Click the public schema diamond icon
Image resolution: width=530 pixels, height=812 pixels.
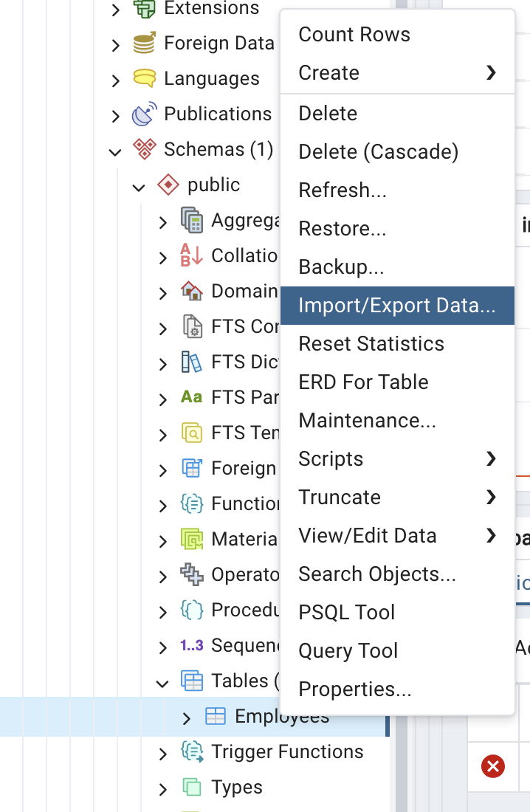[x=168, y=185]
